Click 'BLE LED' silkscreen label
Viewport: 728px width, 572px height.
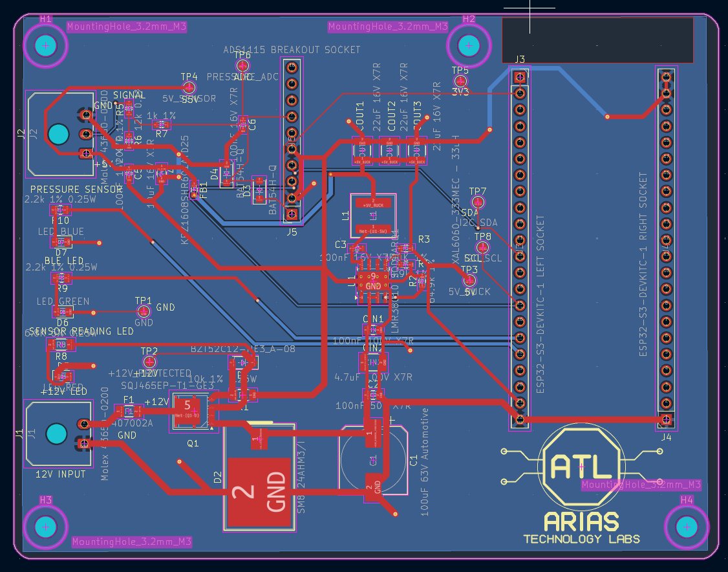(64, 261)
